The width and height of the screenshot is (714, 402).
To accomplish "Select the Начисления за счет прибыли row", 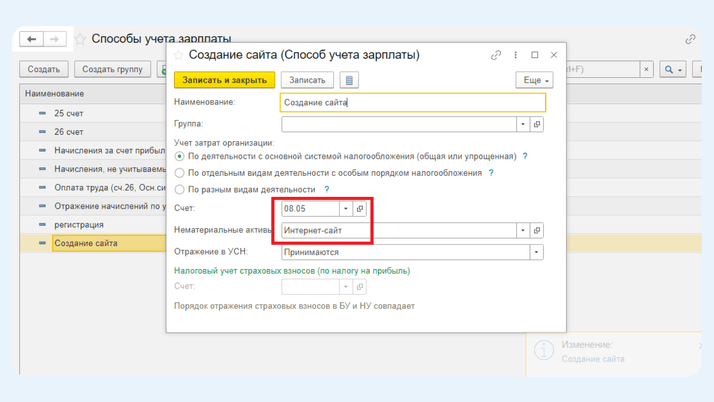I will tap(93, 151).
